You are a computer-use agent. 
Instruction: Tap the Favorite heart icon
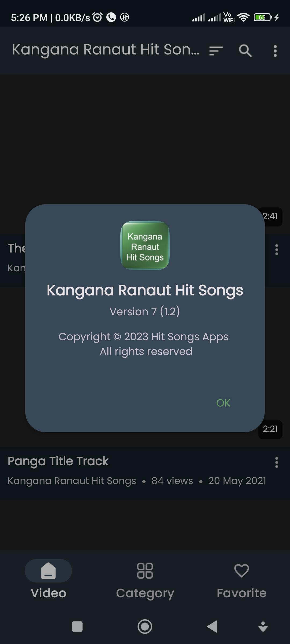pos(242,571)
